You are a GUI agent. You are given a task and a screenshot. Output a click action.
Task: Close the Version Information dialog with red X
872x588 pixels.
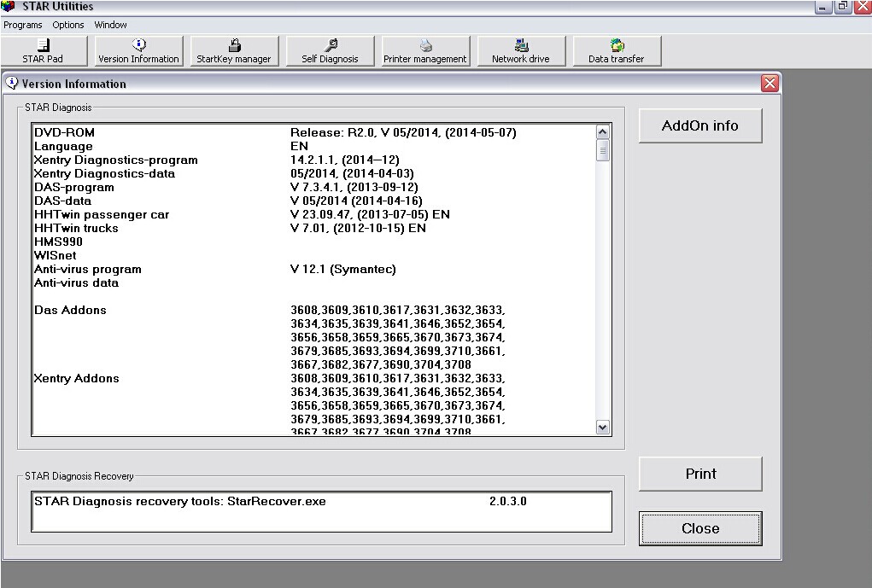[770, 84]
